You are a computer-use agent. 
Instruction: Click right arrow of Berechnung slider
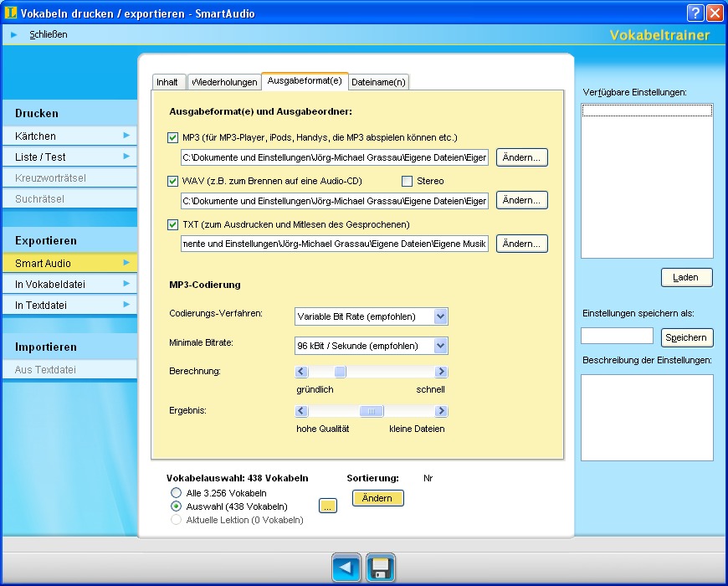(441, 372)
